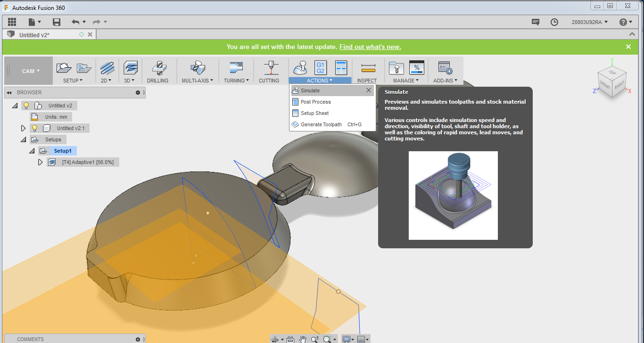
Task: Click the Pan hand tool
Action: 302,339
